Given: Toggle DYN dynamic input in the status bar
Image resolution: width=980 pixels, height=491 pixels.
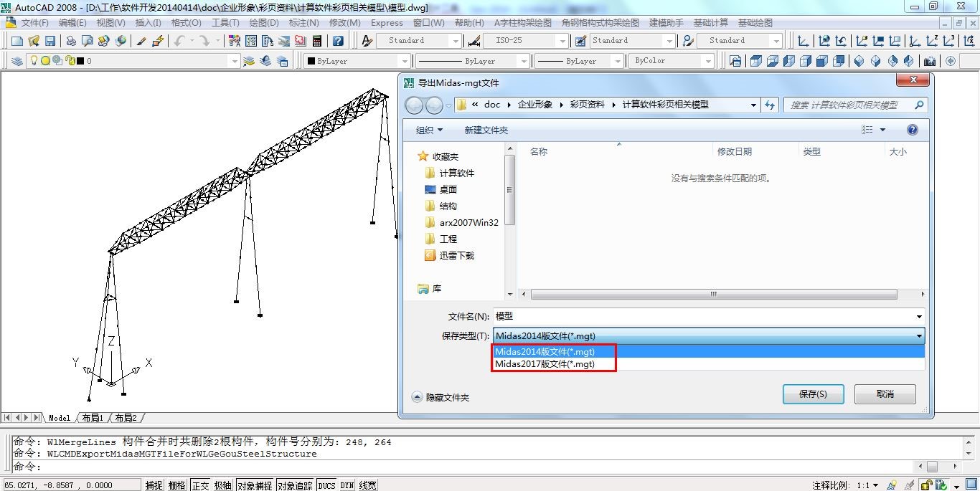Looking at the screenshot, I should 347,485.
